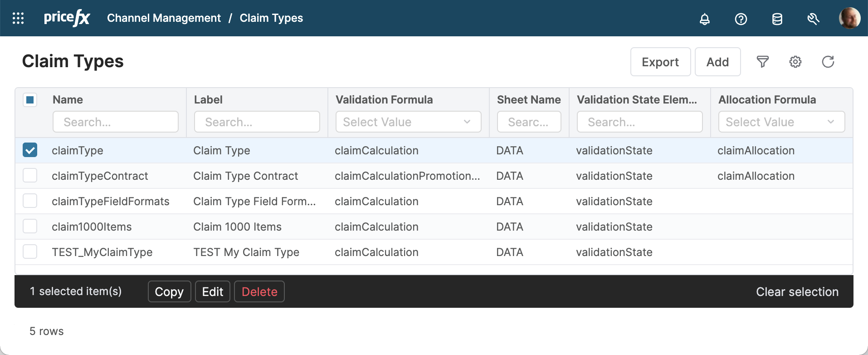
Task: Delete the selected claim type
Action: pos(259,291)
